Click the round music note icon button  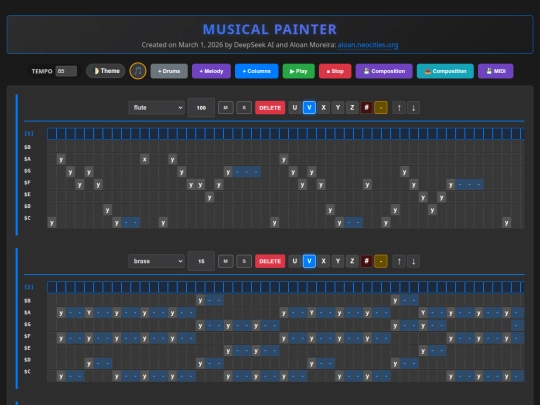click(x=138, y=71)
